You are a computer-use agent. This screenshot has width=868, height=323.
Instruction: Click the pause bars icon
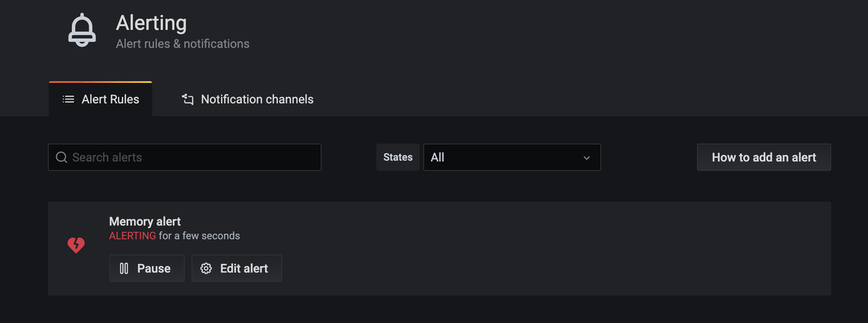tap(124, 269)
